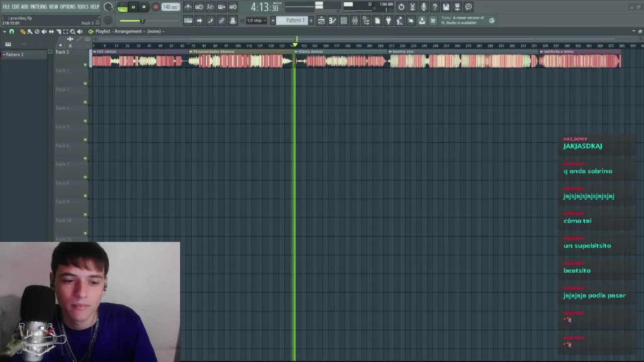644x362 pixels.
Task: Save project with the floppy disk icon
Action: point(446,7)
